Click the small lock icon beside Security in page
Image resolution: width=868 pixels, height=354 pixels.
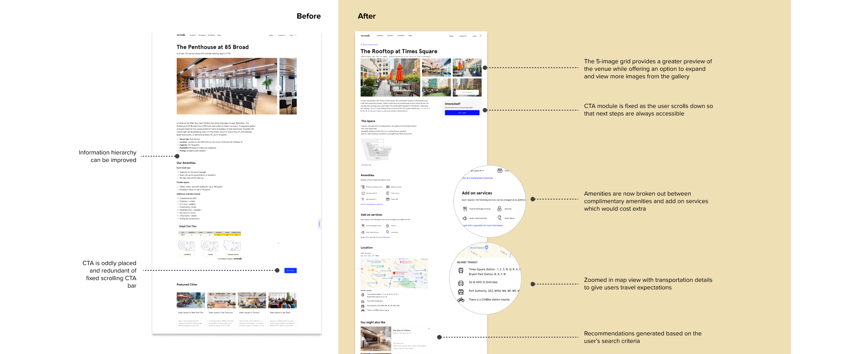pyautogui.click(x=387, y=226)
